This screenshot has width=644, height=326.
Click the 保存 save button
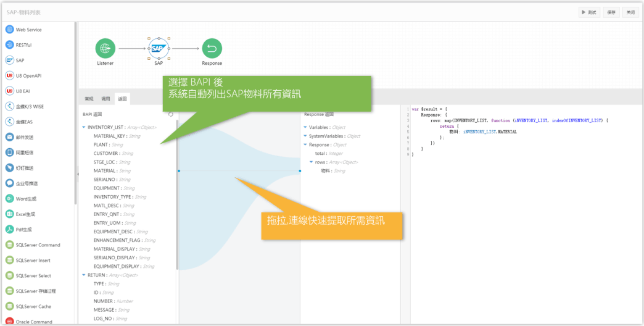[611, 12]
